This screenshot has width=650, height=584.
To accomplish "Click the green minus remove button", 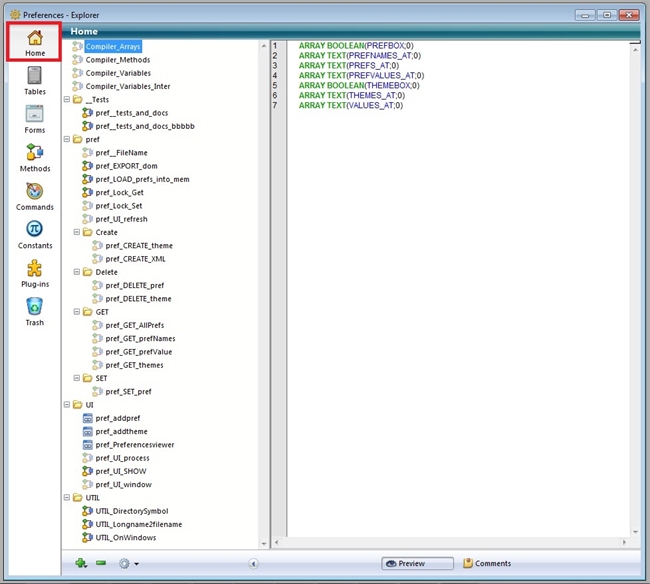I will (x=101, y=563).
